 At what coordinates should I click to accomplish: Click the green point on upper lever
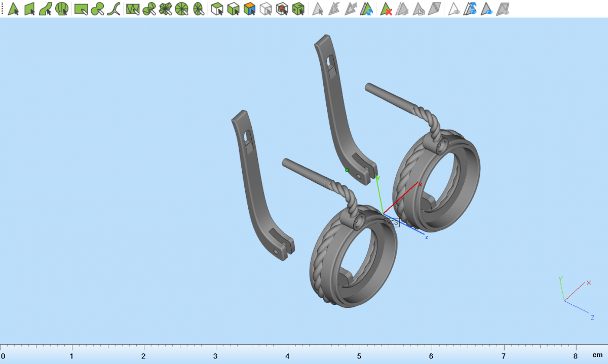(347, 170)
